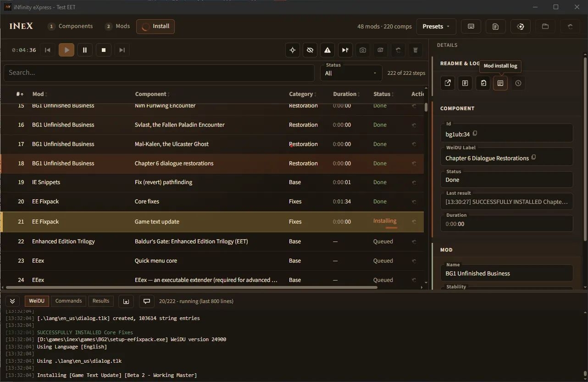Open the WeiDU log tab

point(37,301)
